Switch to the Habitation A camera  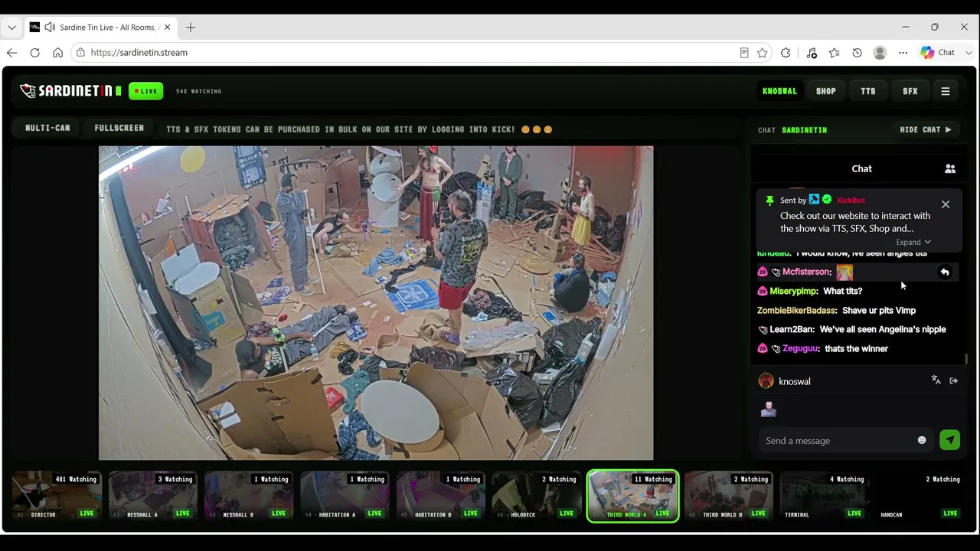point(345,496)
